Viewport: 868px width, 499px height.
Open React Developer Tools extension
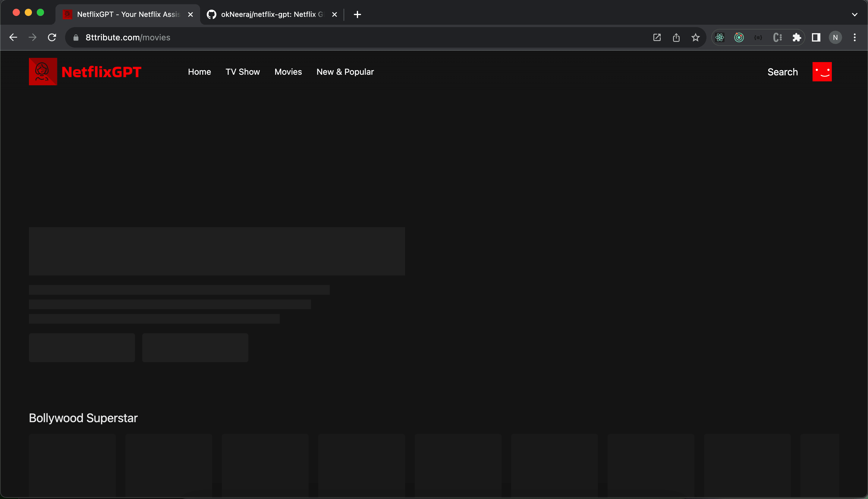click(x=720, y=37)
